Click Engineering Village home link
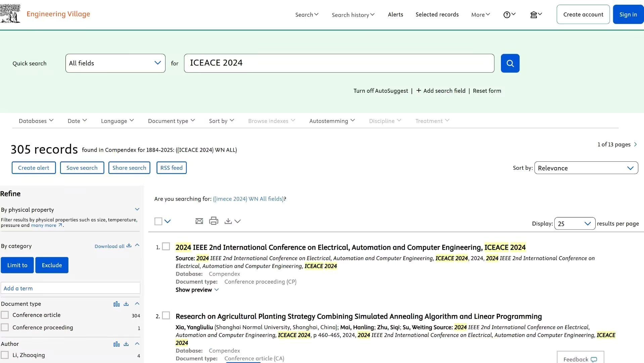Image resolution: width=644 pixels, height=363 pixels. [58, 14]
